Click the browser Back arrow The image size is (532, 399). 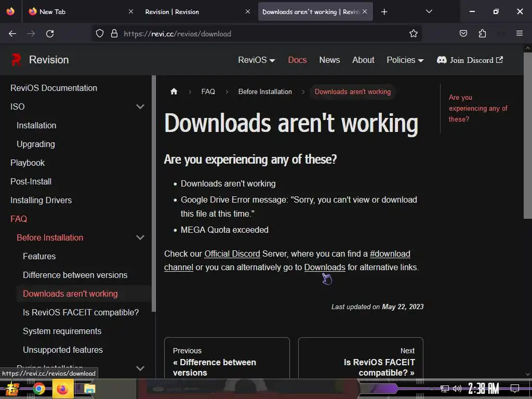(x=12, y=34)
